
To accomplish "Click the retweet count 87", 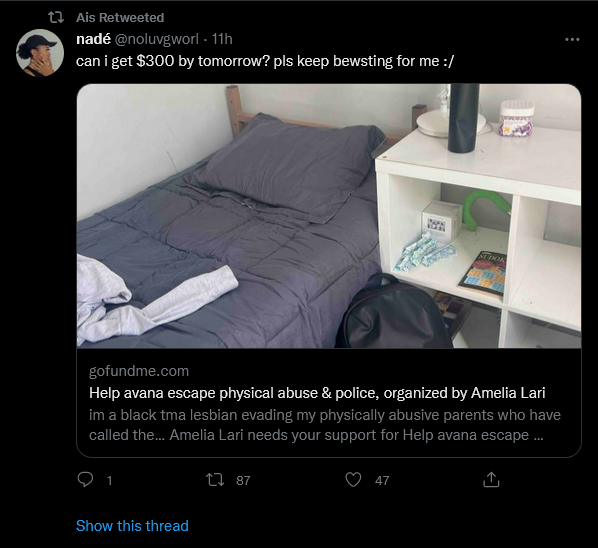I will click(x=243, y=481).
